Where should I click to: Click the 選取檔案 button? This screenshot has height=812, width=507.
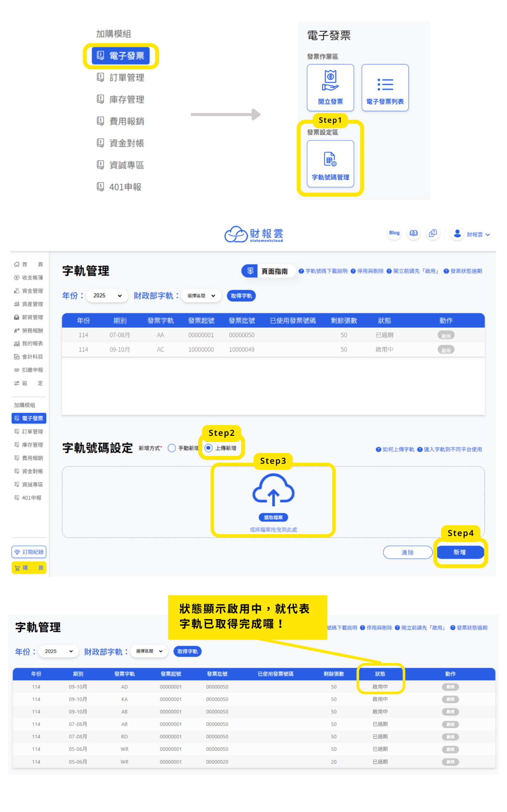(x=273, y=517)
